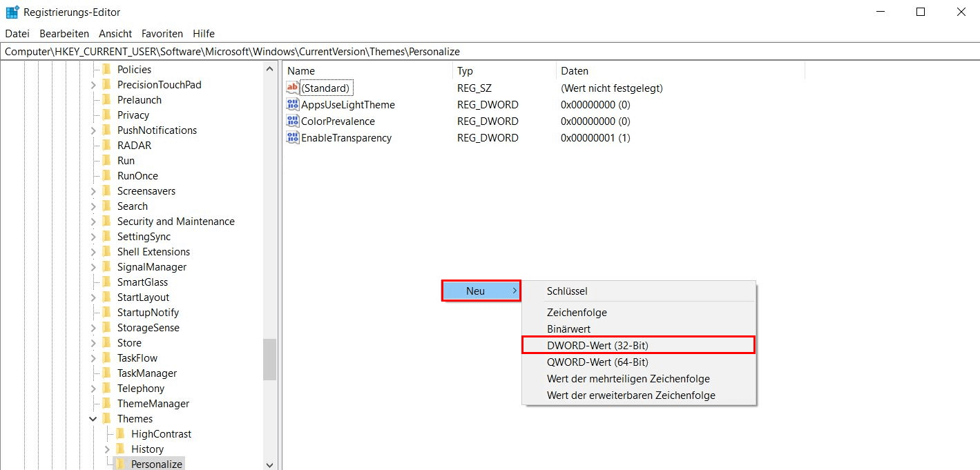
Task: Click the tree pane scrollbar thumb
Action: click(269, 359)
